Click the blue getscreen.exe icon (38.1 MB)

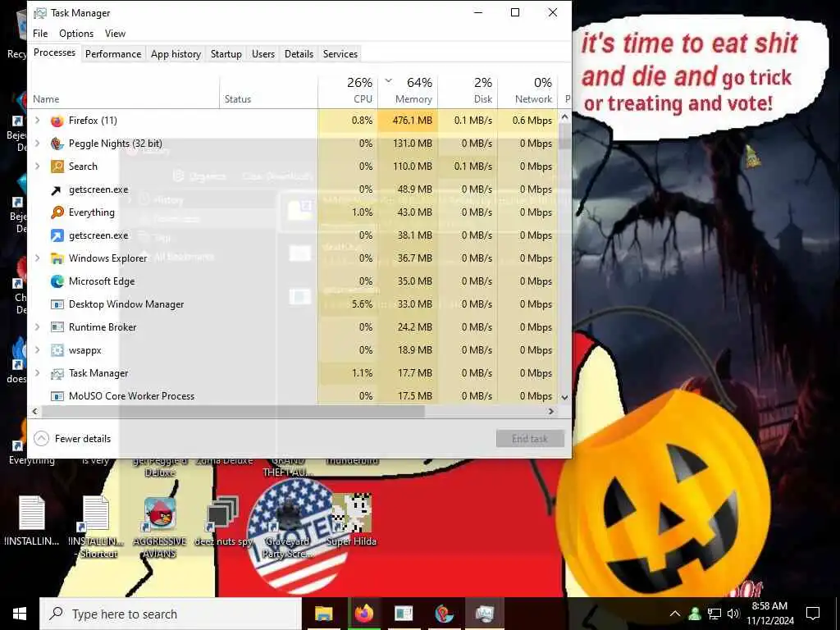point(57,235)
